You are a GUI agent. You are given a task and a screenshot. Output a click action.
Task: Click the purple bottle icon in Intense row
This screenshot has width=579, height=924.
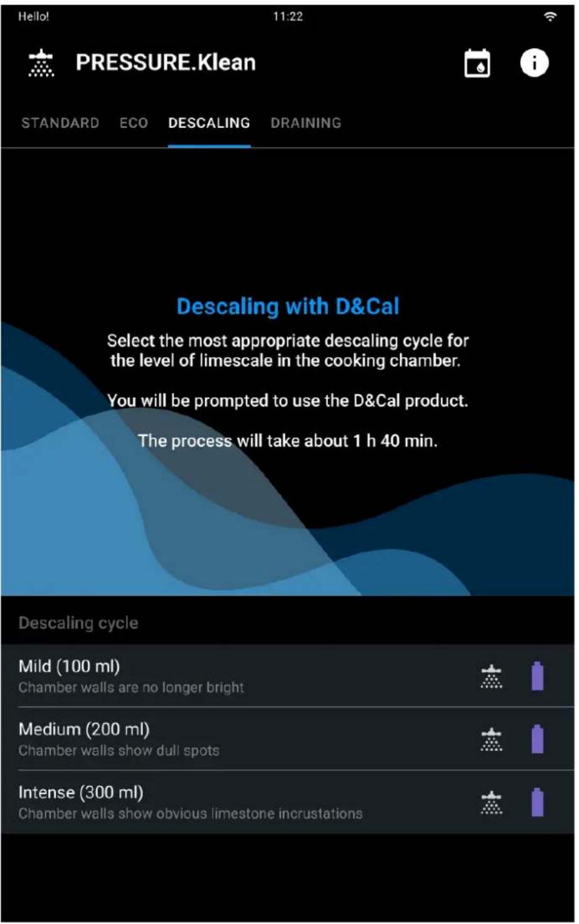pos(538,802)
